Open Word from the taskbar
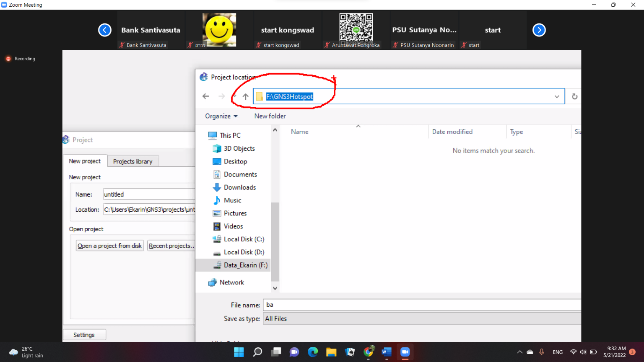This screenshot has width=644, height=362. click(x=387, y=352)
